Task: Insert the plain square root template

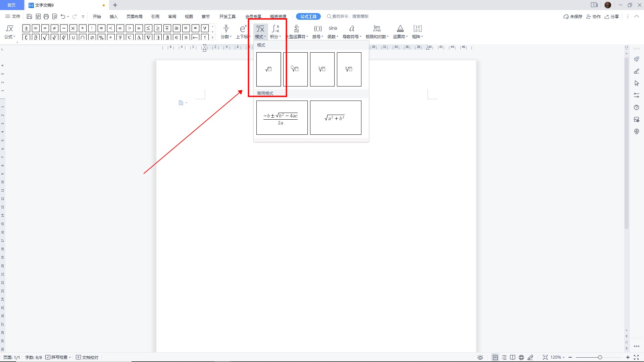Action: 268,69
